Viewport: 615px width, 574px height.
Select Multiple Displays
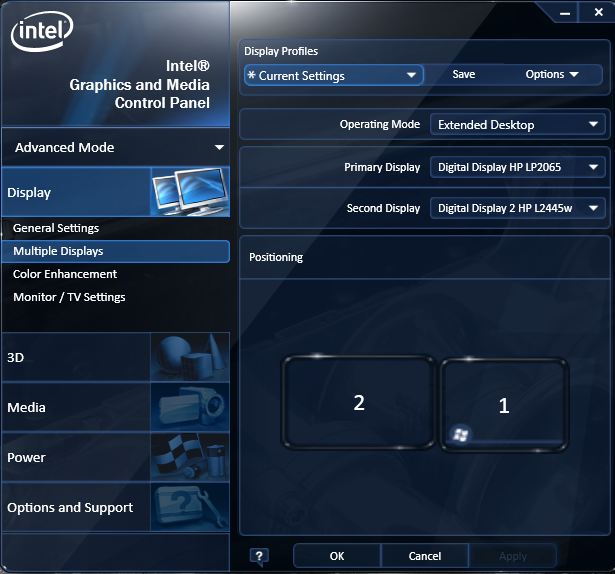point(116,251)
